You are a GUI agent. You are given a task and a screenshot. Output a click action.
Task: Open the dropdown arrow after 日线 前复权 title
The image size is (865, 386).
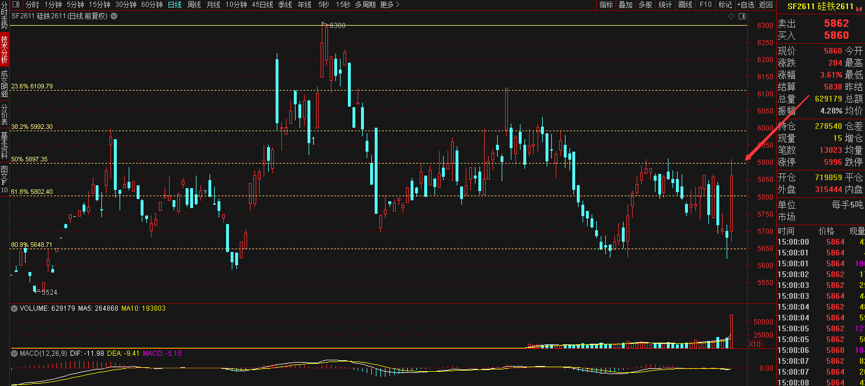tap(114, 16)
